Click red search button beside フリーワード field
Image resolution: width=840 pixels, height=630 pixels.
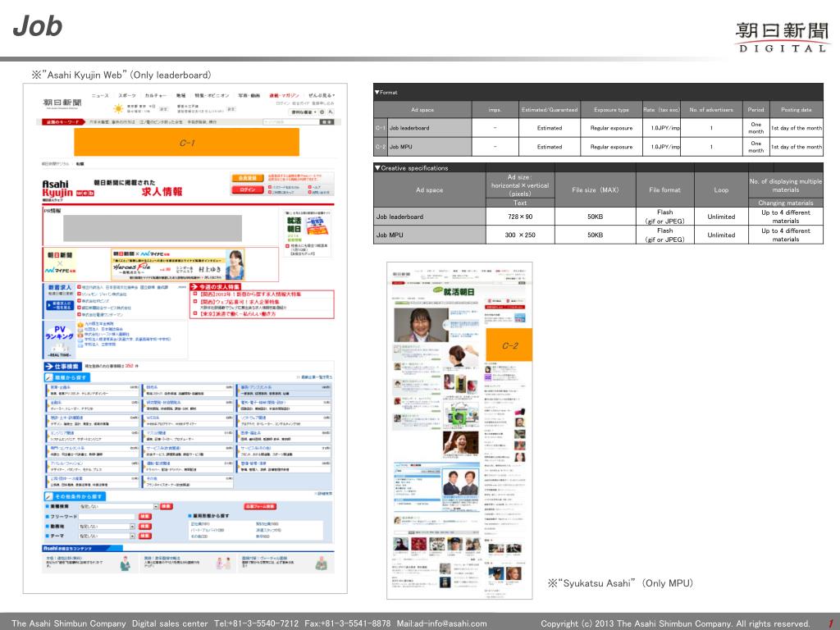point(145,517)
